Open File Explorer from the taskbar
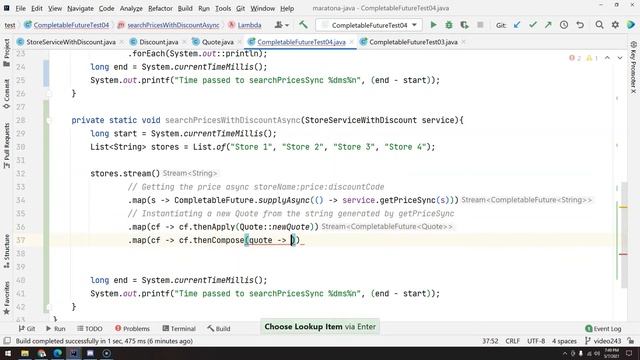Screen dimensions: 640x360 pos(24,353)
